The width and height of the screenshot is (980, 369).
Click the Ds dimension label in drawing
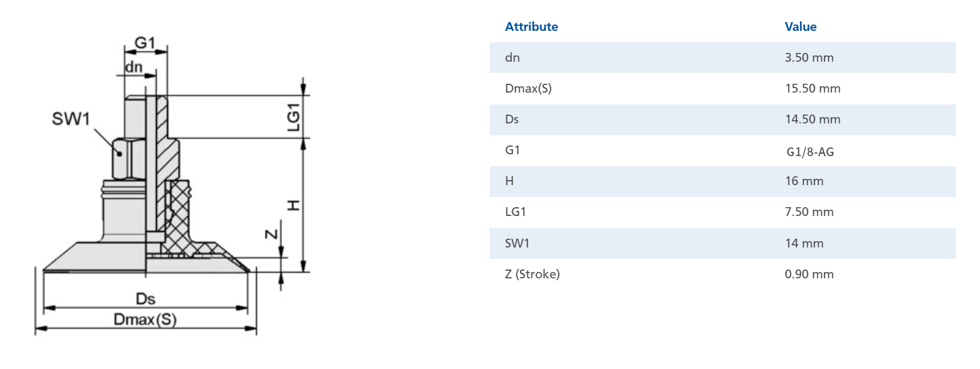pyautogui.click(x=145, y=298)
